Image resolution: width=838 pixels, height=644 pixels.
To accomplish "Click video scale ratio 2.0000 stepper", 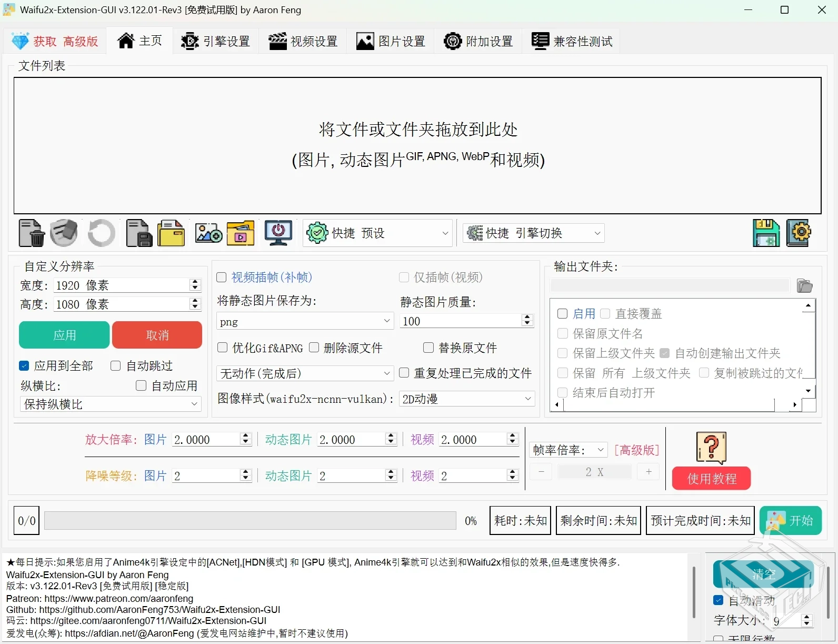I will (513, 439).
